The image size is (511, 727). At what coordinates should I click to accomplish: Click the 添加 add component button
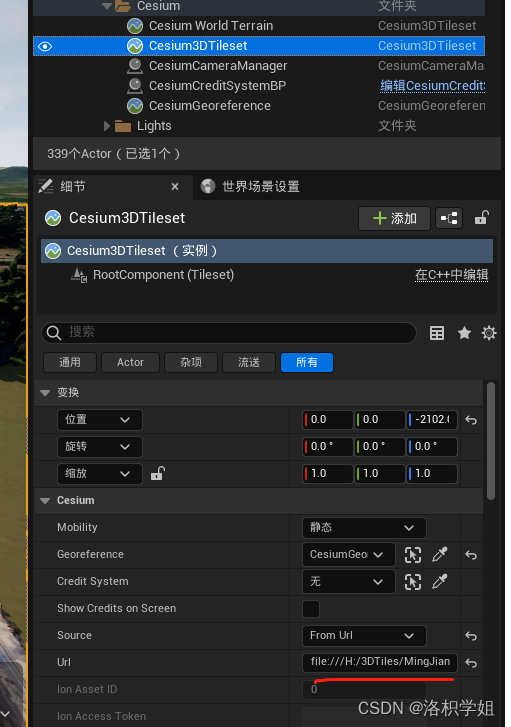click(394, 218)
